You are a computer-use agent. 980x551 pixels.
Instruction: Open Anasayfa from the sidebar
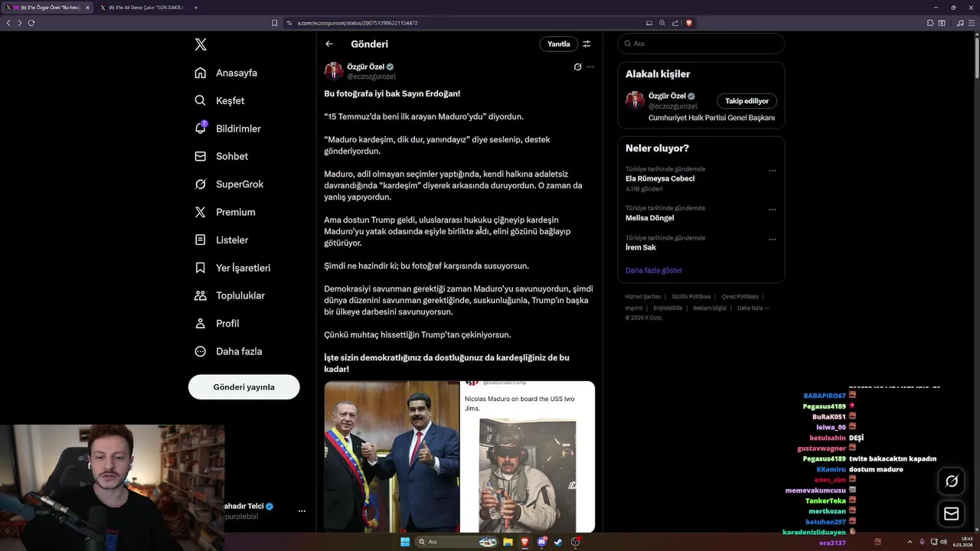point(226,73)
